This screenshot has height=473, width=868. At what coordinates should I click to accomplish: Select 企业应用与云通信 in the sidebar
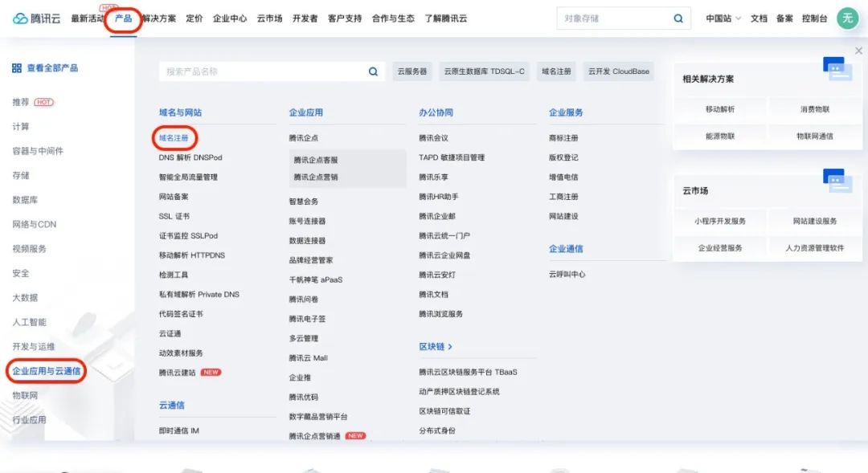(47, 371)
